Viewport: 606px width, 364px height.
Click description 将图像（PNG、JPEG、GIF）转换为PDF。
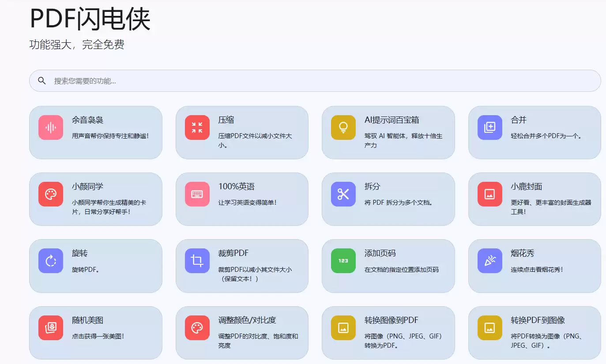(403, 341)
